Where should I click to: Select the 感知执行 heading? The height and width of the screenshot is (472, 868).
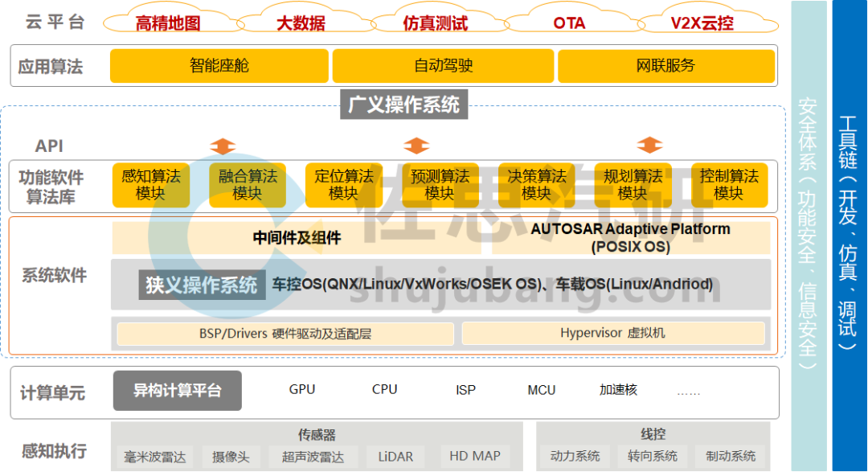(x=54, y=451)
